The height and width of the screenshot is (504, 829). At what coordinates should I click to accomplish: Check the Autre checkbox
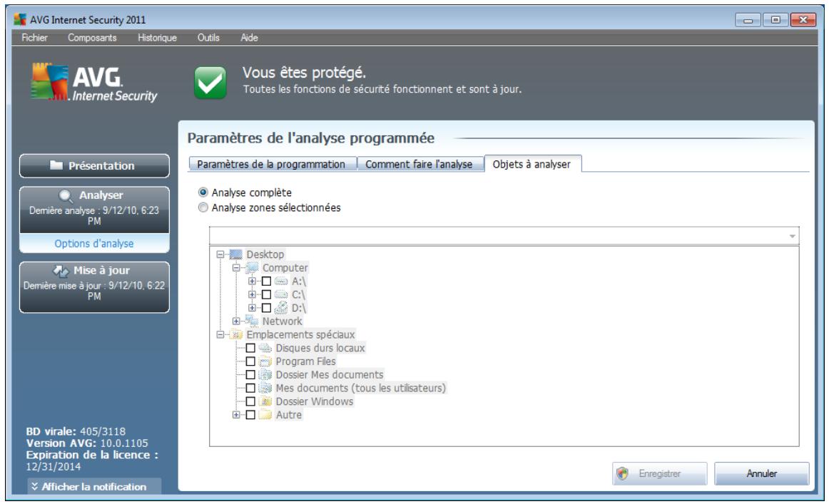coord(250,415)
